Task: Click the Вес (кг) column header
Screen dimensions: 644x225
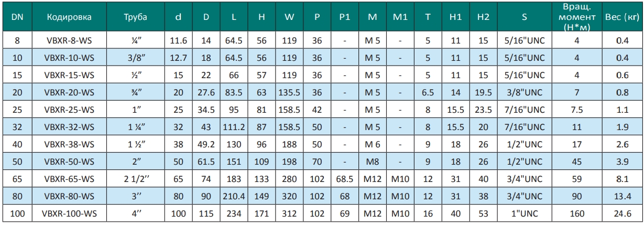Action: pos(622,16)
